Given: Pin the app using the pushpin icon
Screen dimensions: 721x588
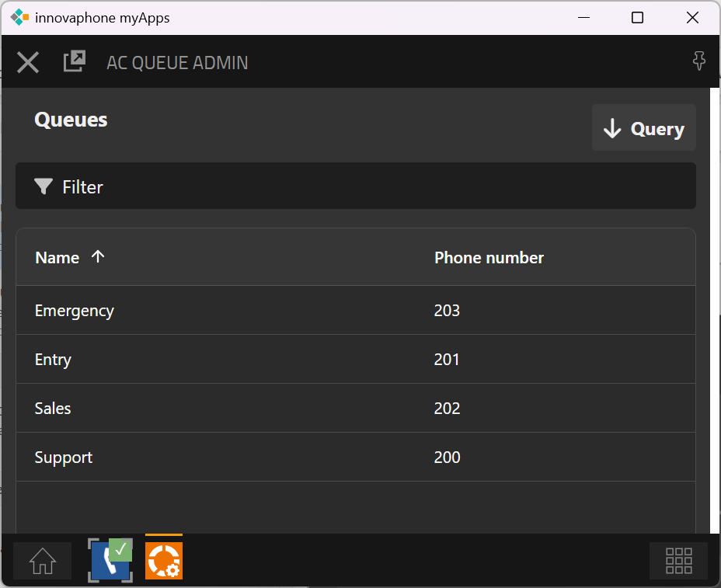Looking at the screenshot, I should 698,62.
